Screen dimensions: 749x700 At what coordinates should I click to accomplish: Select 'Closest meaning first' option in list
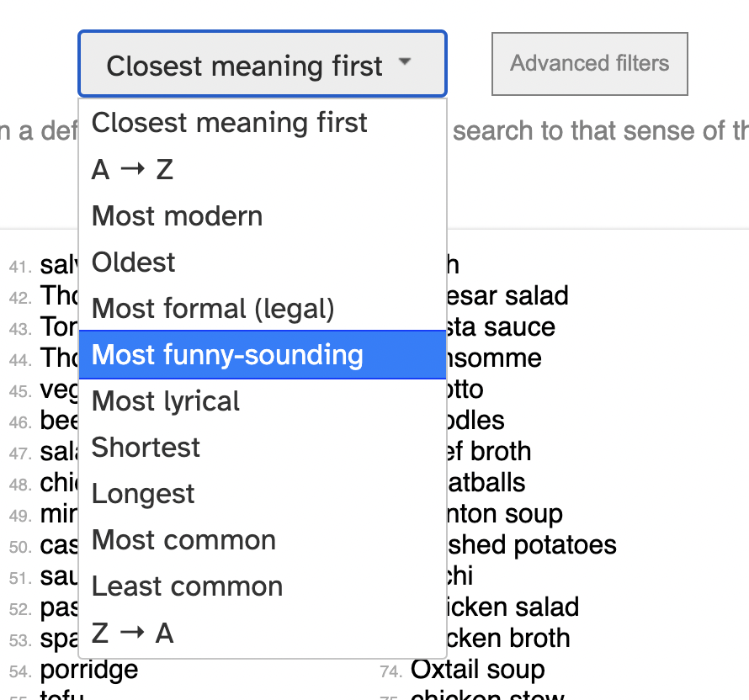[x=229, y=123]
